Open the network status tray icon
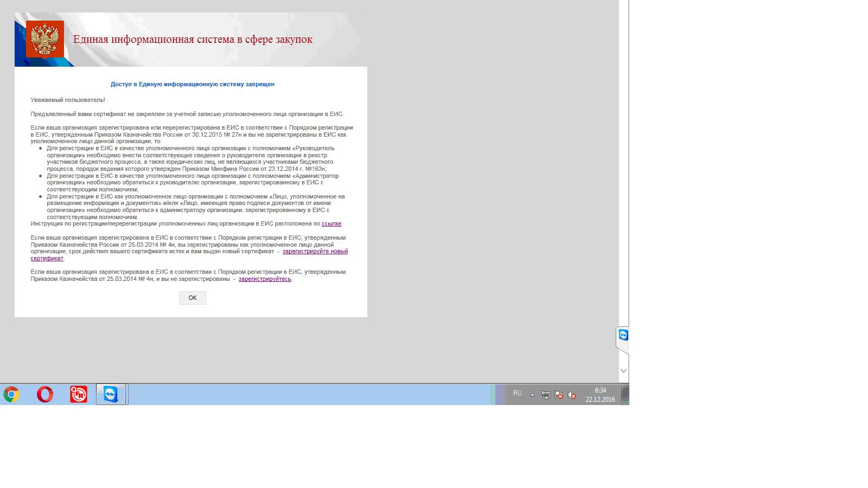The width and height of the screenshot is (868, 488). click(546, 395)
